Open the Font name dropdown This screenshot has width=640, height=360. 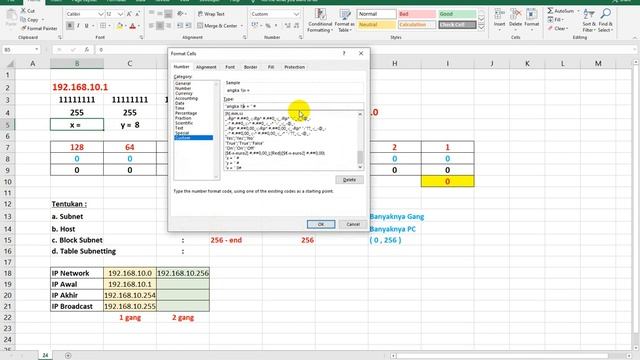click(x=101, y=14)
